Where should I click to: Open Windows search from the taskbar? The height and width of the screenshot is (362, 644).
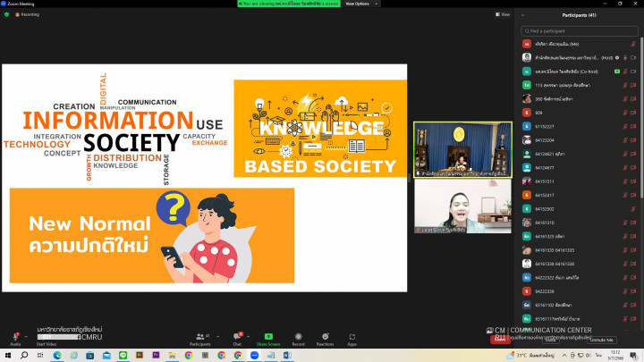(x=24, y=356)
